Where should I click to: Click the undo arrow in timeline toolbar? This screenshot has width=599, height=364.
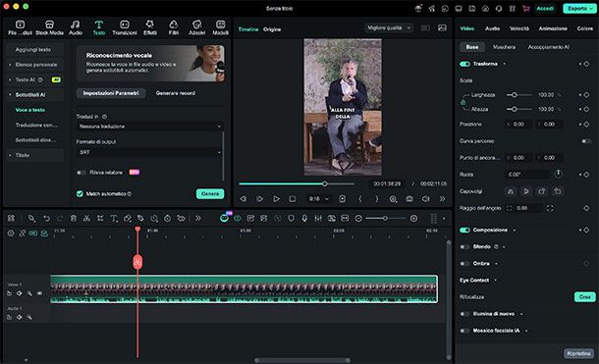(46, 218)
